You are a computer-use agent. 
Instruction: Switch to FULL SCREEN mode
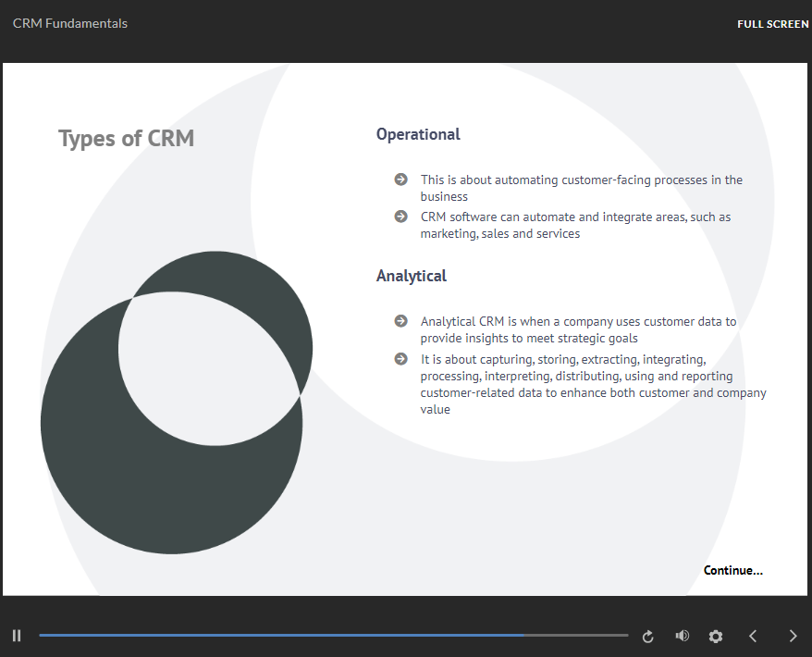[772, 24]
